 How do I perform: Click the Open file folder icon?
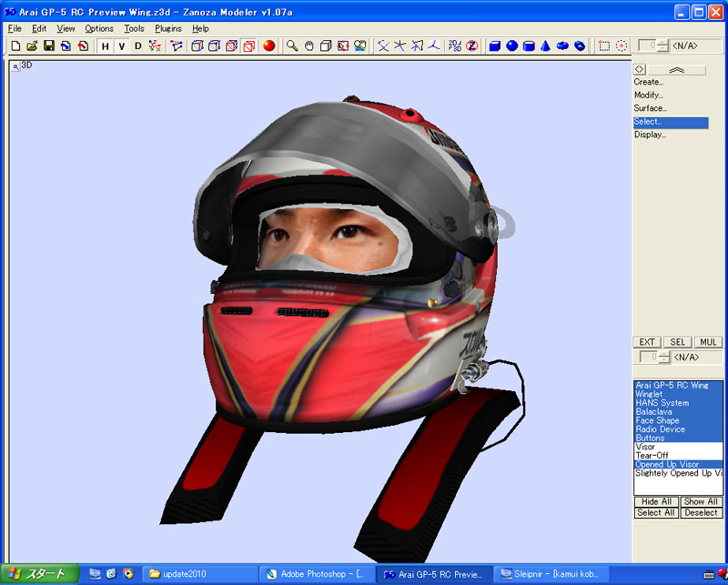pyautogui.click(x=32, y=45)
